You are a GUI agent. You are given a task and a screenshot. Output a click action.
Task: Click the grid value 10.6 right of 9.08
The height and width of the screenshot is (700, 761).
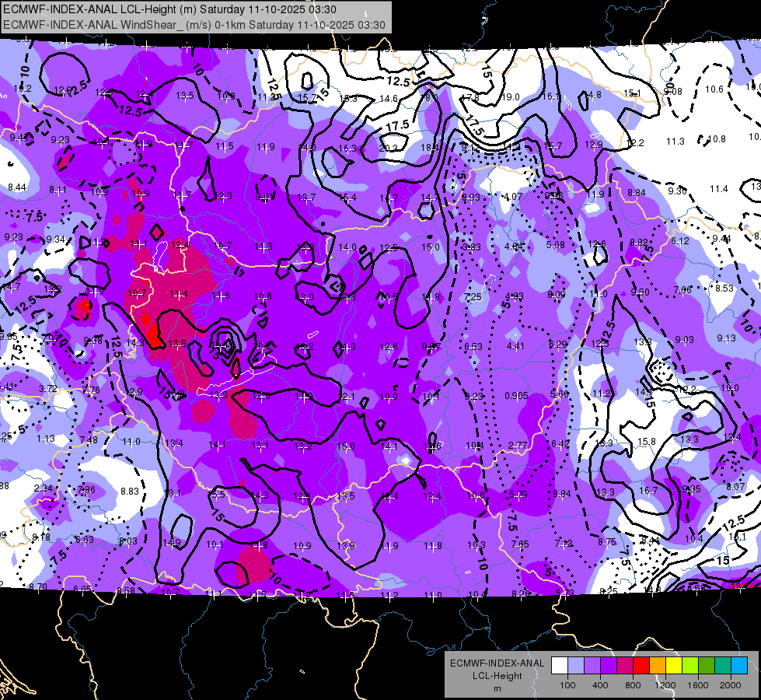tap(714, 89)
